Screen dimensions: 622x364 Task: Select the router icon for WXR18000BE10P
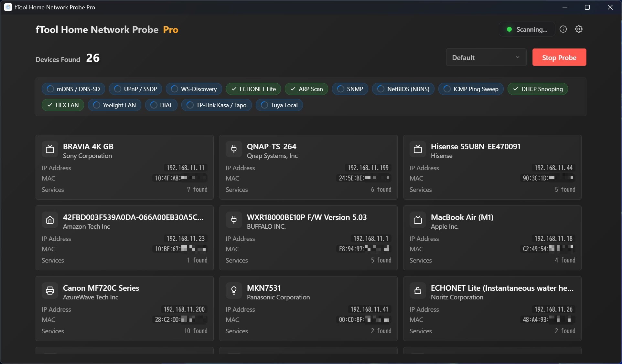234,220
